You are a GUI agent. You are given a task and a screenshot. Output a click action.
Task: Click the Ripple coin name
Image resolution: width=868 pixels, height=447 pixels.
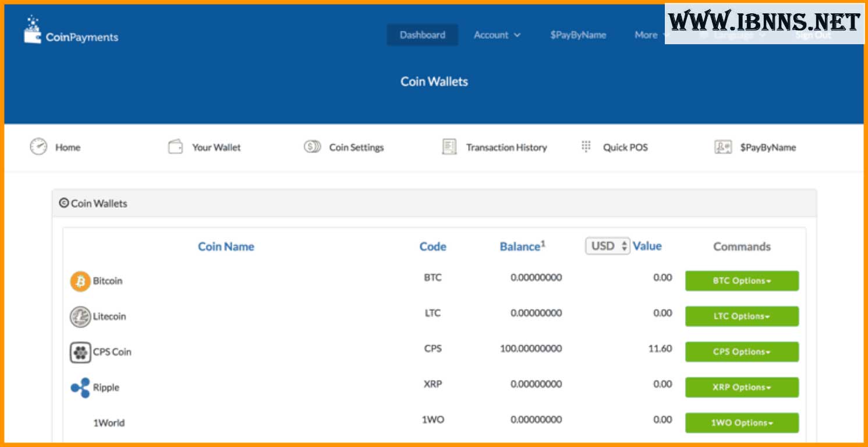[x=106, y=388]
